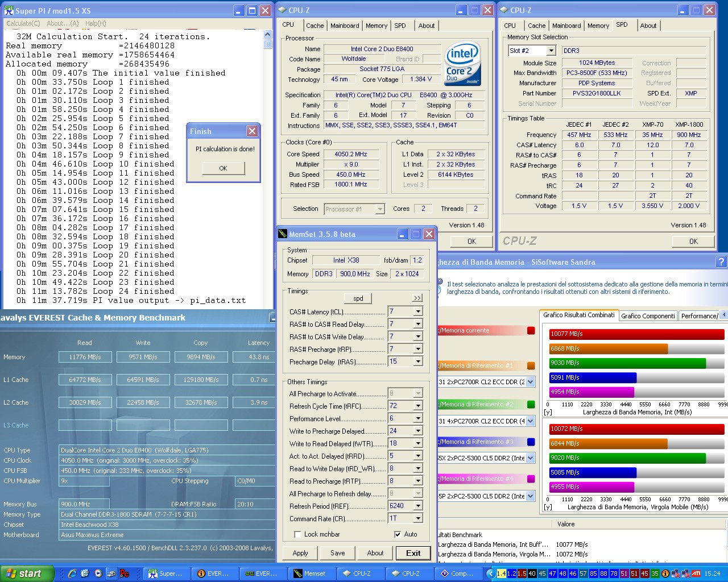Click the Super PI title bar icon
The image size is (728, 582).
[x=9, y=10]
